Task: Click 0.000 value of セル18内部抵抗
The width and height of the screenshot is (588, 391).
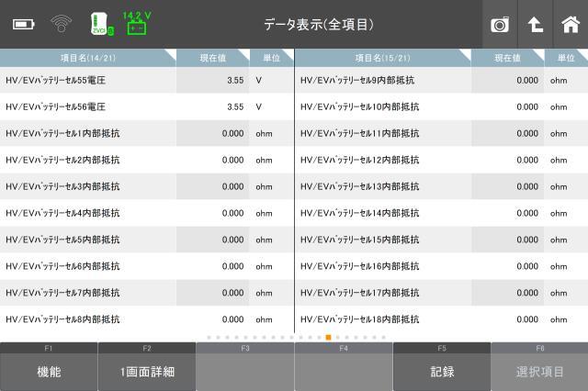Action: [x=527, y=319]
